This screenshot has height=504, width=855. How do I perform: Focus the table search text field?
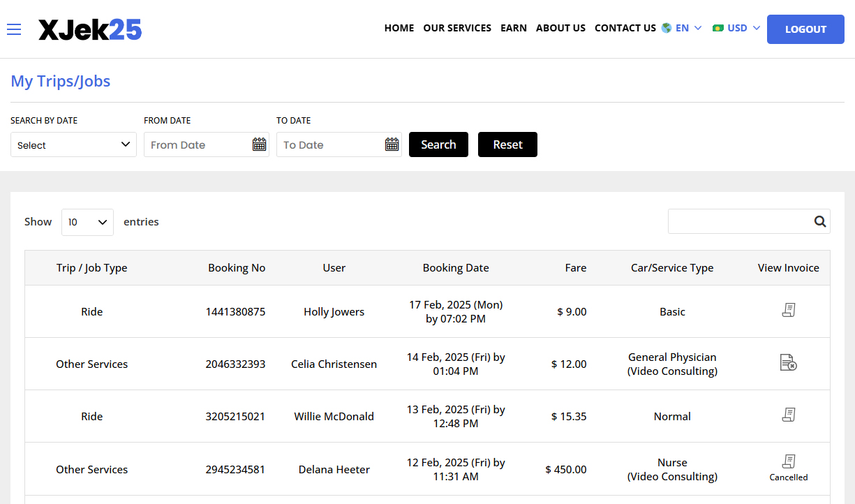pos(740,221)
